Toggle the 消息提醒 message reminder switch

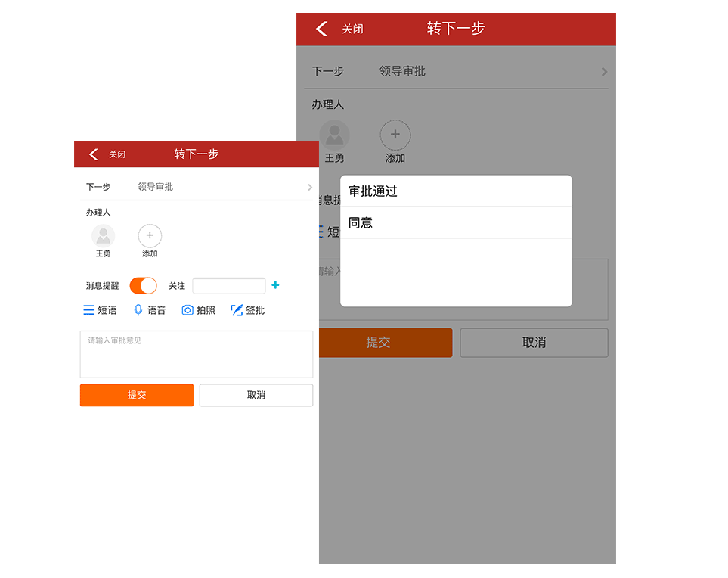click(x=142, y=285)
